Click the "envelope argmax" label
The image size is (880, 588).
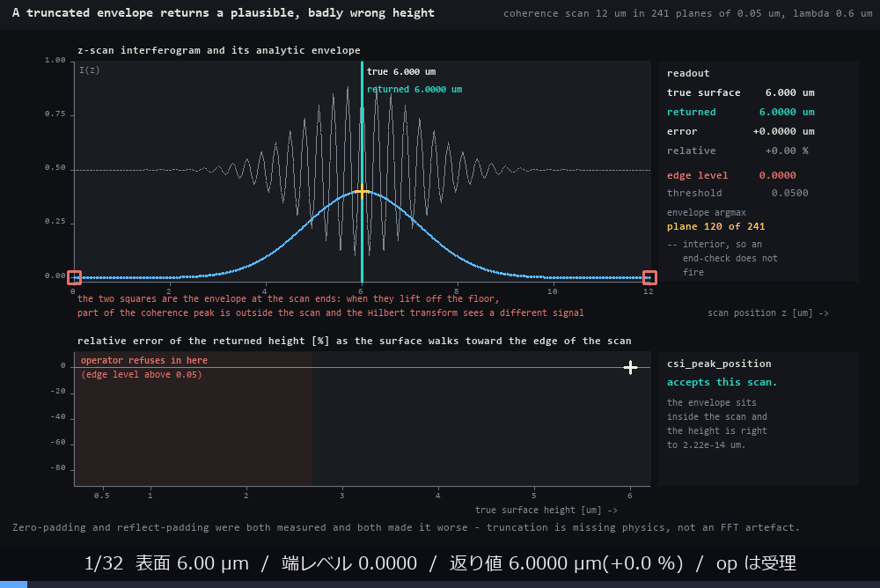pos(706,212)
